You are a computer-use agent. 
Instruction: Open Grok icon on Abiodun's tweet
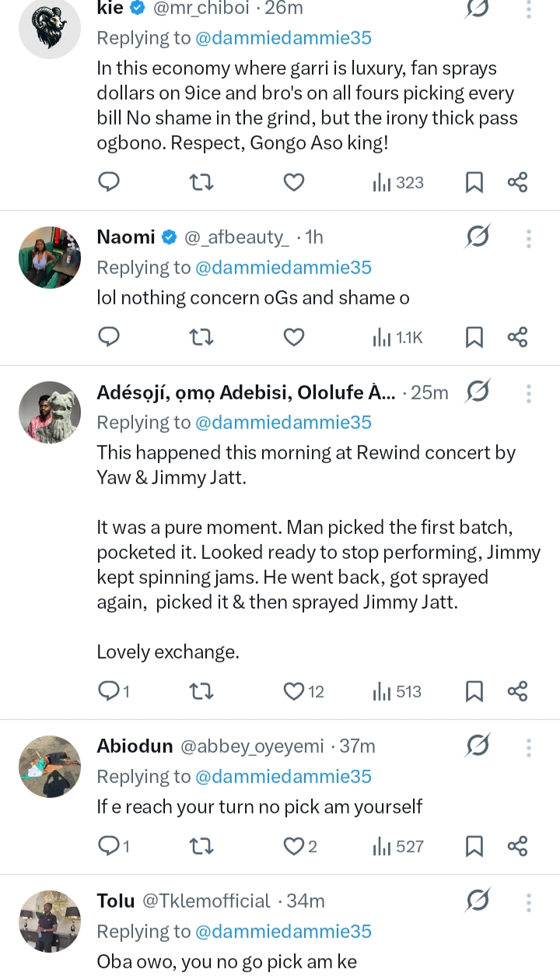[x=477, y=746]
